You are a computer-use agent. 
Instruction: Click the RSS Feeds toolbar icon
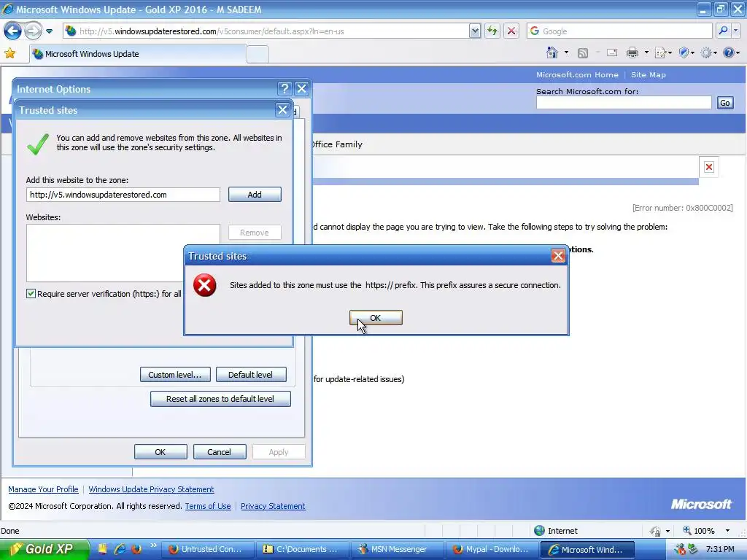(x=582, y=52)
